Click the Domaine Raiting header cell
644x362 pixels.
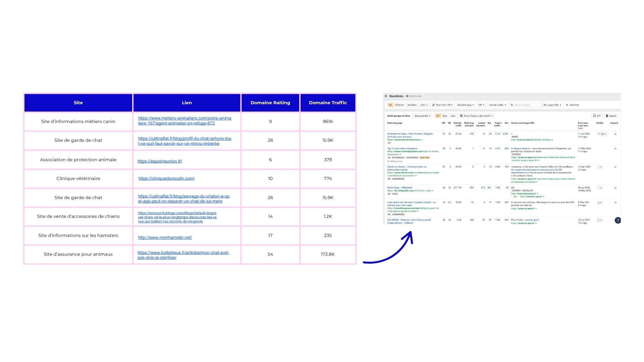coord(270,103)
